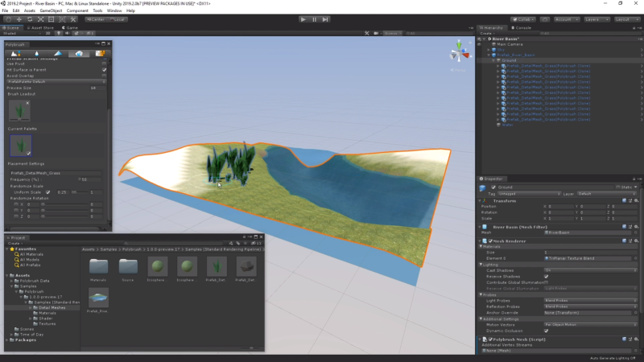
Task: Open PrefabPalette-Default dropdown
Action: (56, 82)
